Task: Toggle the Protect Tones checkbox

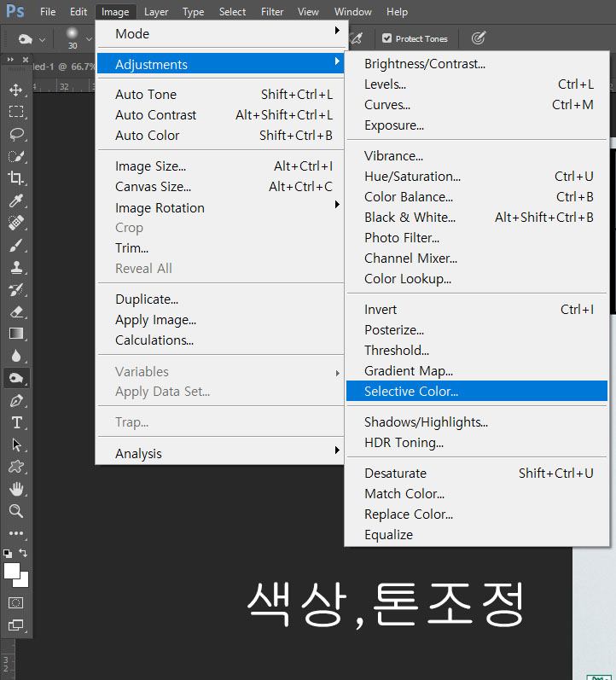Action: click(387, 38)
